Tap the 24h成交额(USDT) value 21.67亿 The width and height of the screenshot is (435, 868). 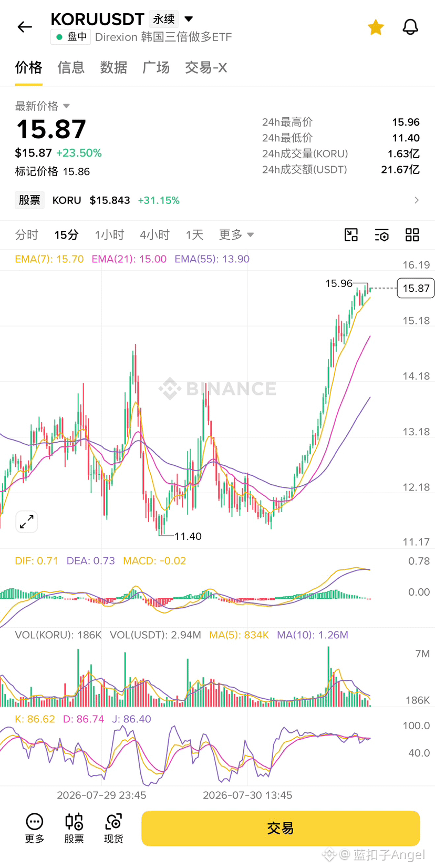(400, 169)
